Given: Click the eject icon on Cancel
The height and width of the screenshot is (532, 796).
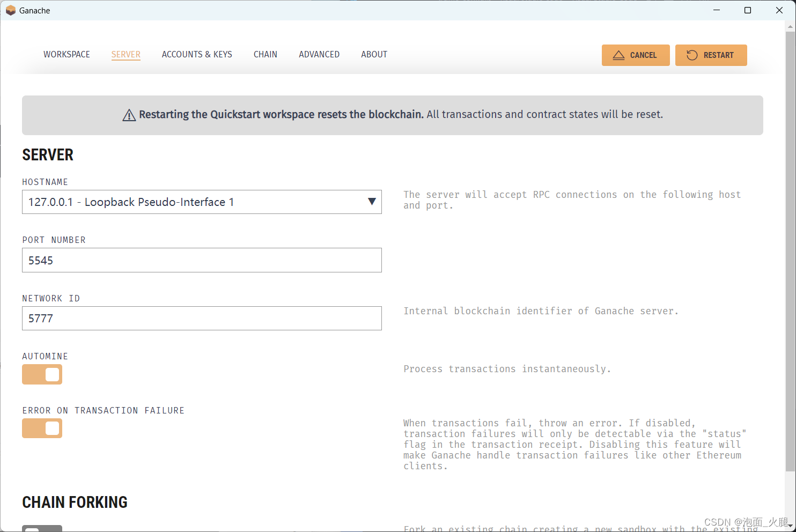Looking at the screenshot, I should 618,55.
